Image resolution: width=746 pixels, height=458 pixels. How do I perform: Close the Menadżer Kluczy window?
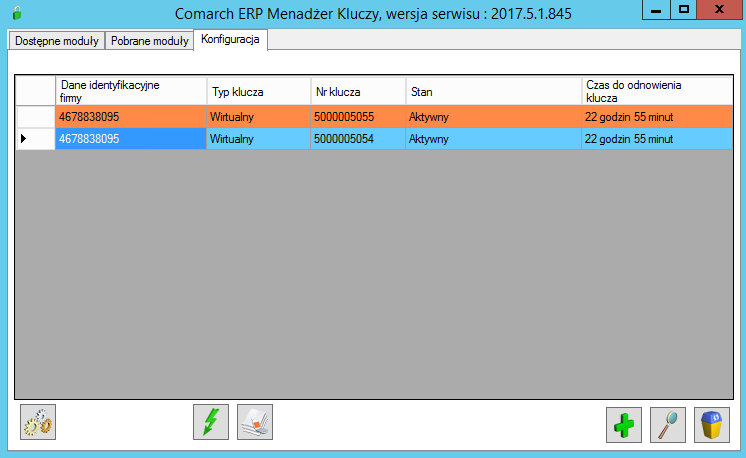(719, 10)
